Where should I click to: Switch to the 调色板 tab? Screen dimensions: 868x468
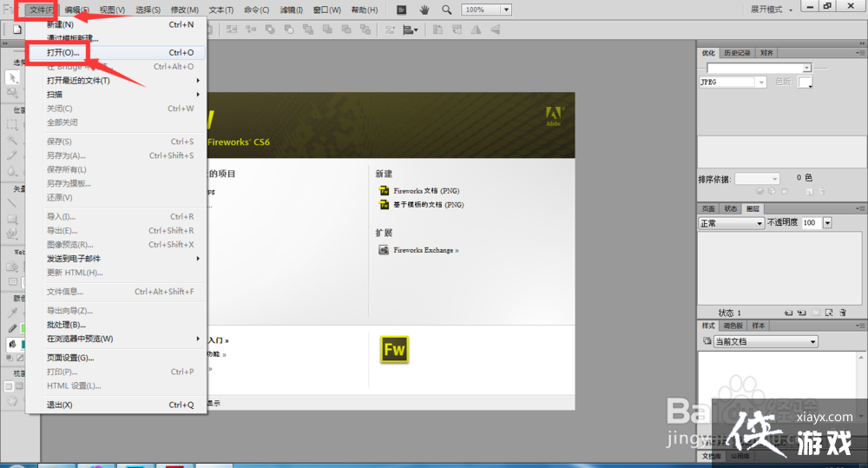pyautogui.click(x=733, y=326)
